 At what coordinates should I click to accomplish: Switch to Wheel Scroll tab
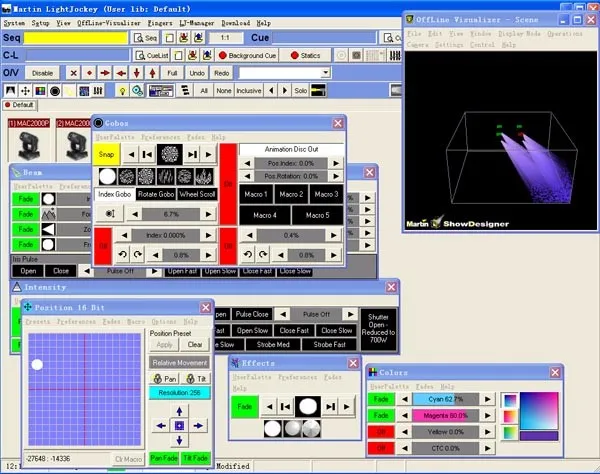click(197, 194)
